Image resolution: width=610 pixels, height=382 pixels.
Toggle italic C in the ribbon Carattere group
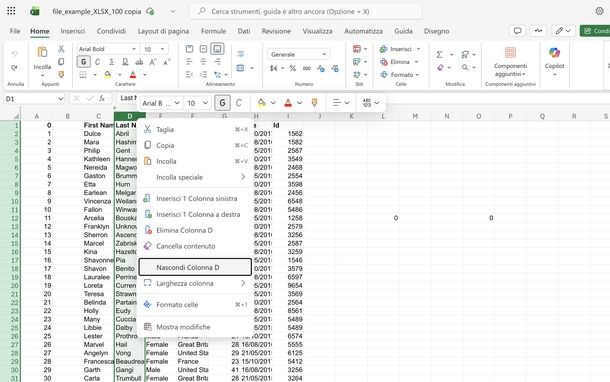tap(98, 62)
